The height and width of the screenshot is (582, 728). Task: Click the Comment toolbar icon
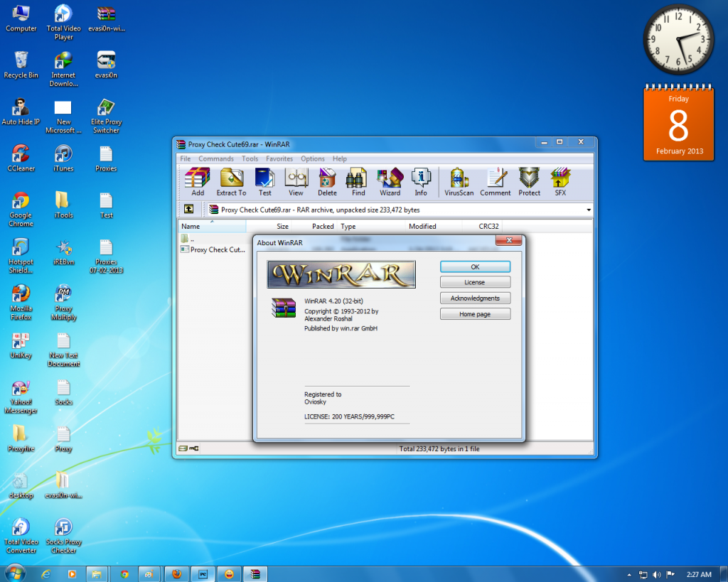(495, 181)
